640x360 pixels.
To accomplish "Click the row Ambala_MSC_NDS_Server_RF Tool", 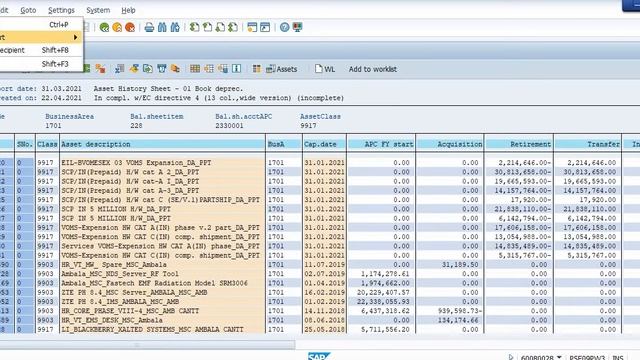I will (320, 274).
